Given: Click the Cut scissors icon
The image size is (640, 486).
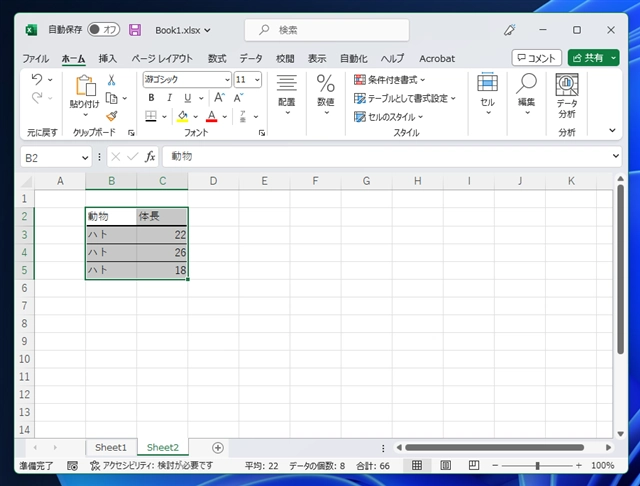Looking at the screenshot, I should point(111,80).
